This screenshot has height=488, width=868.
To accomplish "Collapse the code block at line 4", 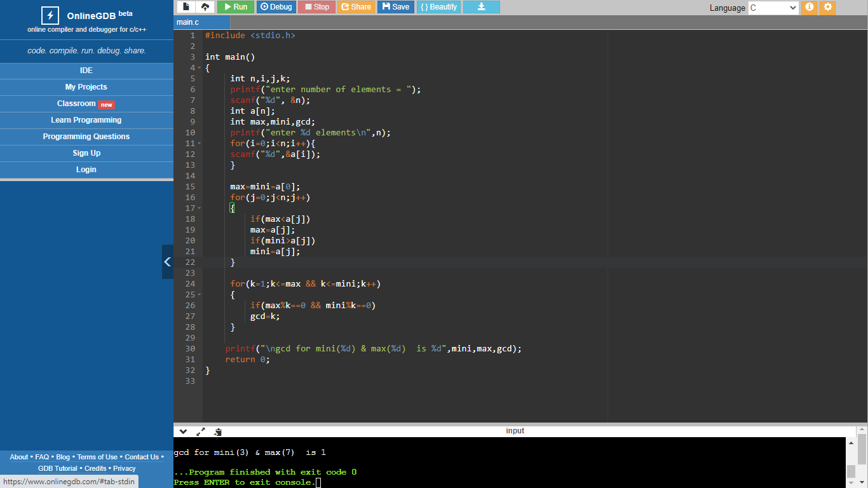I will pos(198,67).
